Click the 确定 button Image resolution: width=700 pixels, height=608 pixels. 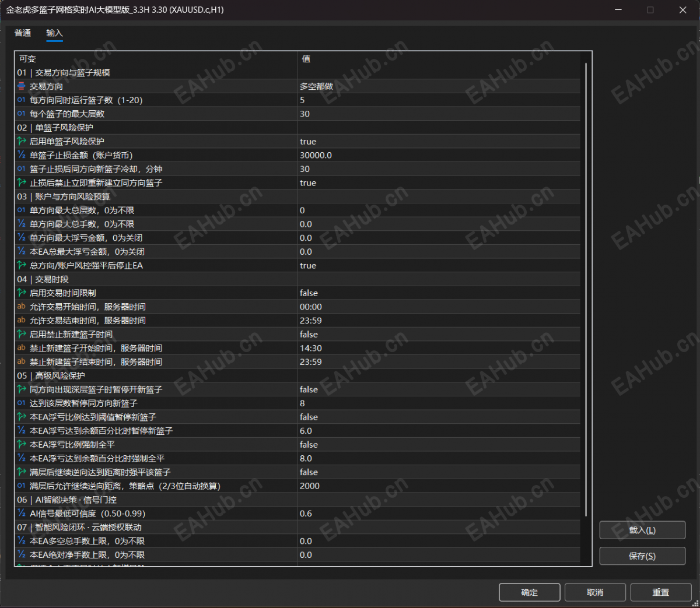pos(530,592)
